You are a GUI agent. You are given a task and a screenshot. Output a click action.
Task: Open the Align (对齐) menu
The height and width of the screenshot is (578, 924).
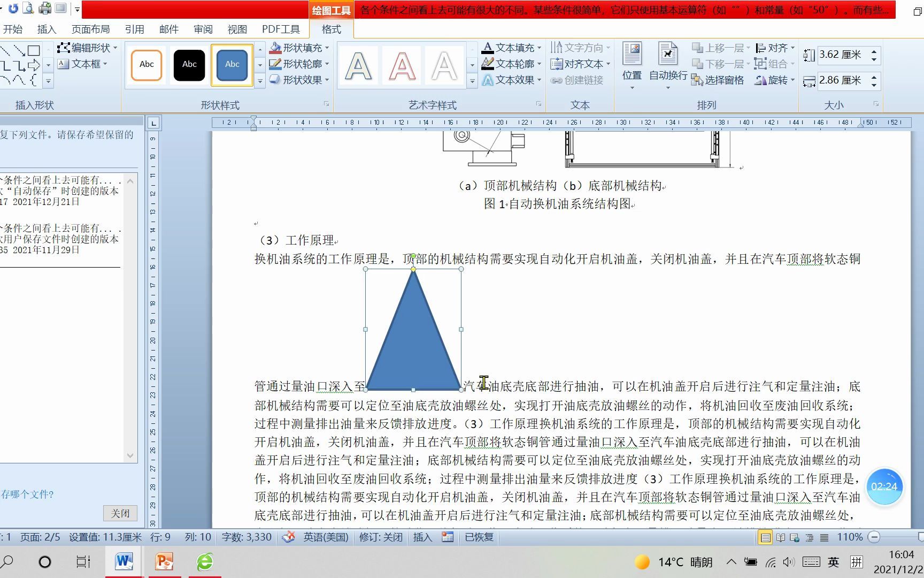point(775,48)
